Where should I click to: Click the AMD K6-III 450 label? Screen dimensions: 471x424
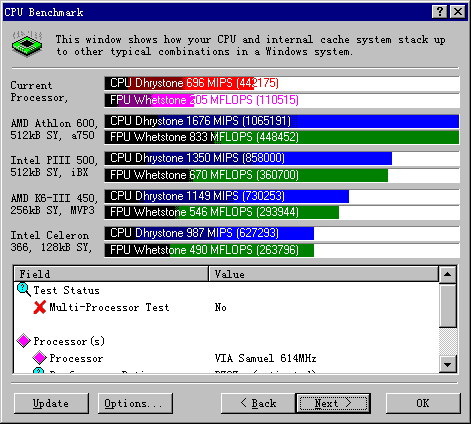pos(54,204)
